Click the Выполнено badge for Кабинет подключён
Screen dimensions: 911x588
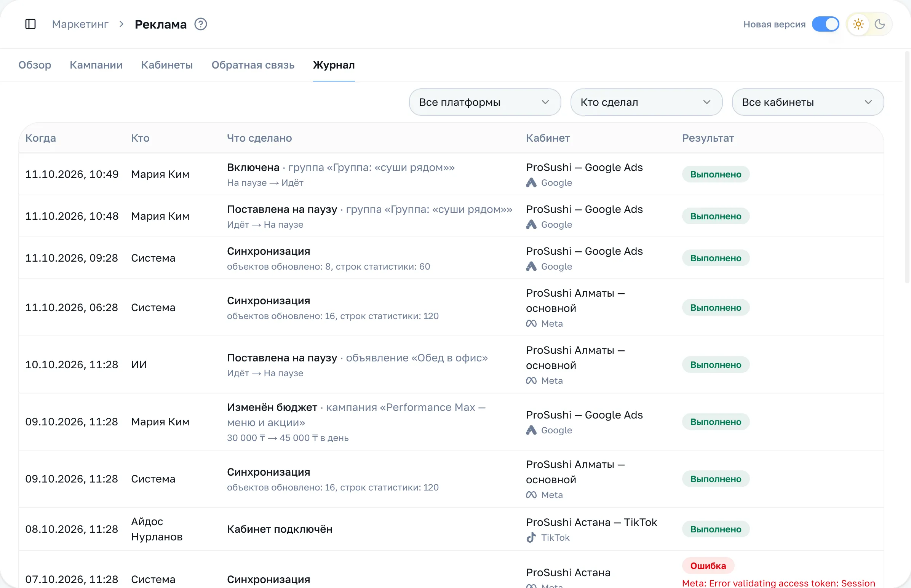click(x=716, y=529)
